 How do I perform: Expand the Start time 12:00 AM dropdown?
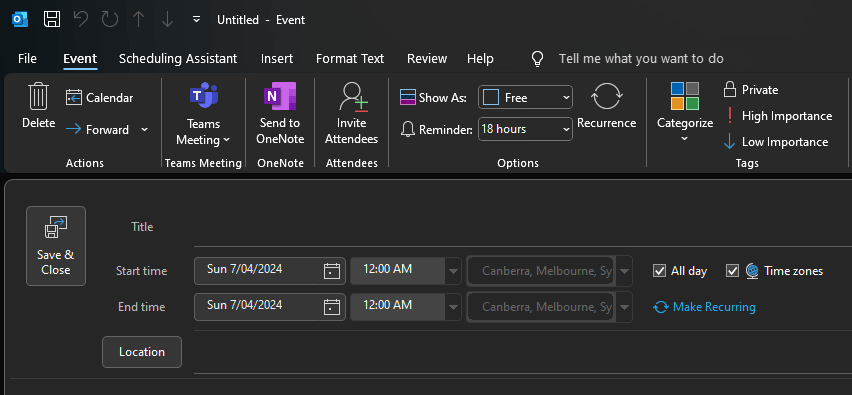[x=453, y=271]
